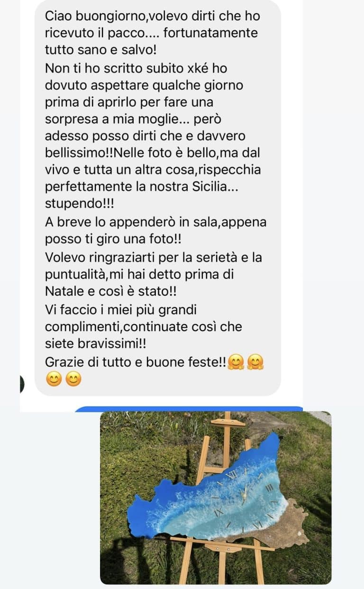Click the wooden easel top in the photo
Screen dimensions: 364x589
(x=227, y=421)
